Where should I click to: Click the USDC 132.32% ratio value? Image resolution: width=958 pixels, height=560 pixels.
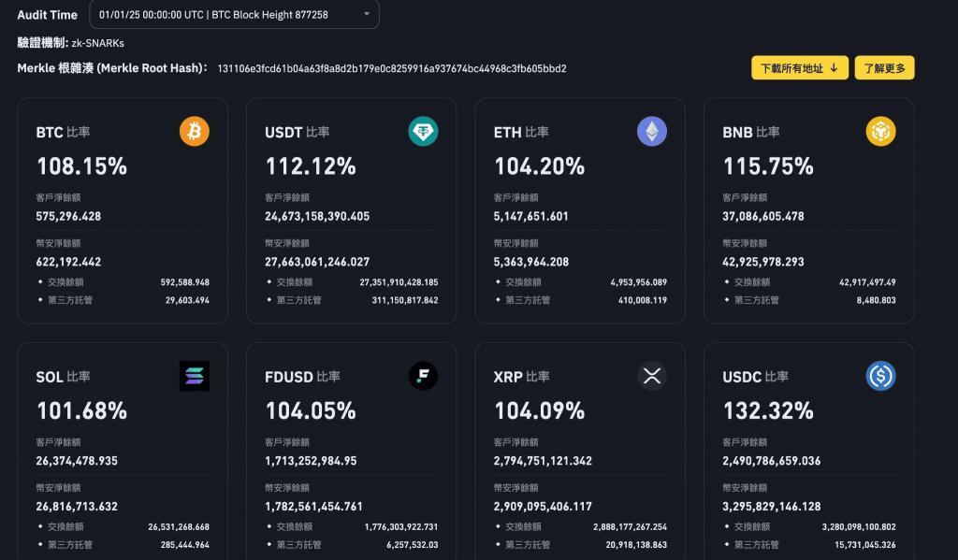768,410
